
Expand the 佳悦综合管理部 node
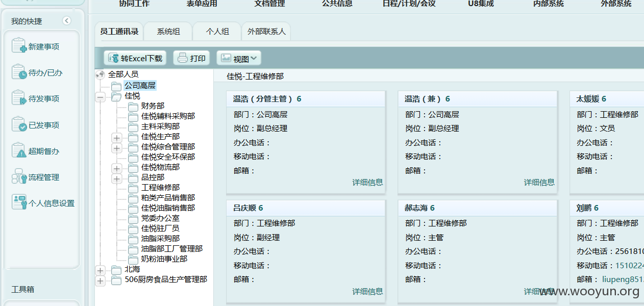click(117, 148)
